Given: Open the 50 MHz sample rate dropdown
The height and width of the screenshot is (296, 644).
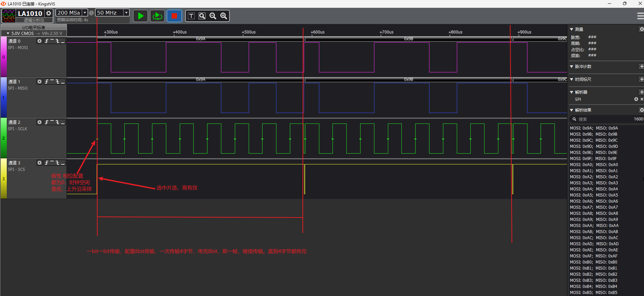Looking at the screenshot, I should [x=126, y=13].
